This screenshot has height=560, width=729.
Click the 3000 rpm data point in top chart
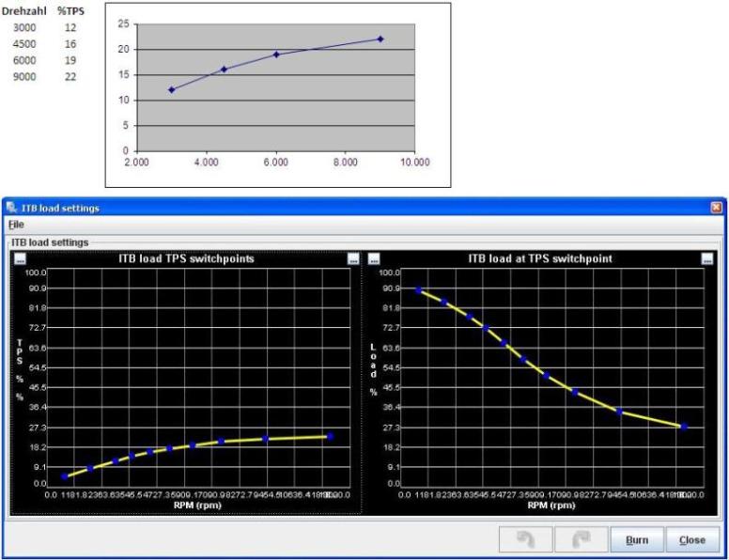click(172, 90)
